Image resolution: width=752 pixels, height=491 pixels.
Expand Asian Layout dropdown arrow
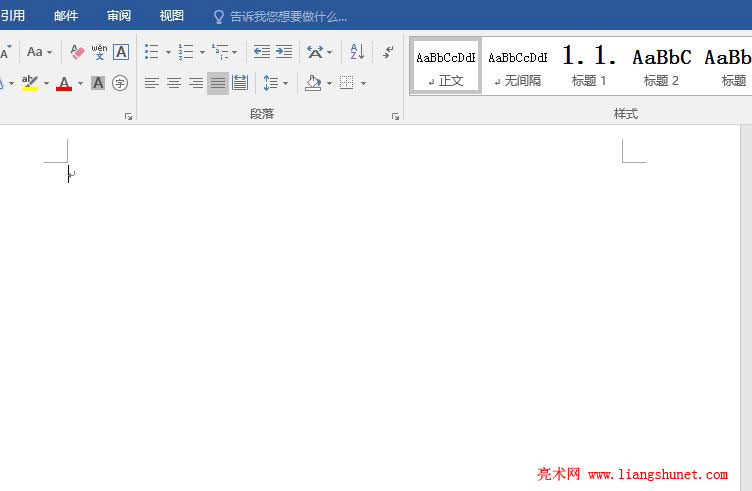(x=329, y=52)
